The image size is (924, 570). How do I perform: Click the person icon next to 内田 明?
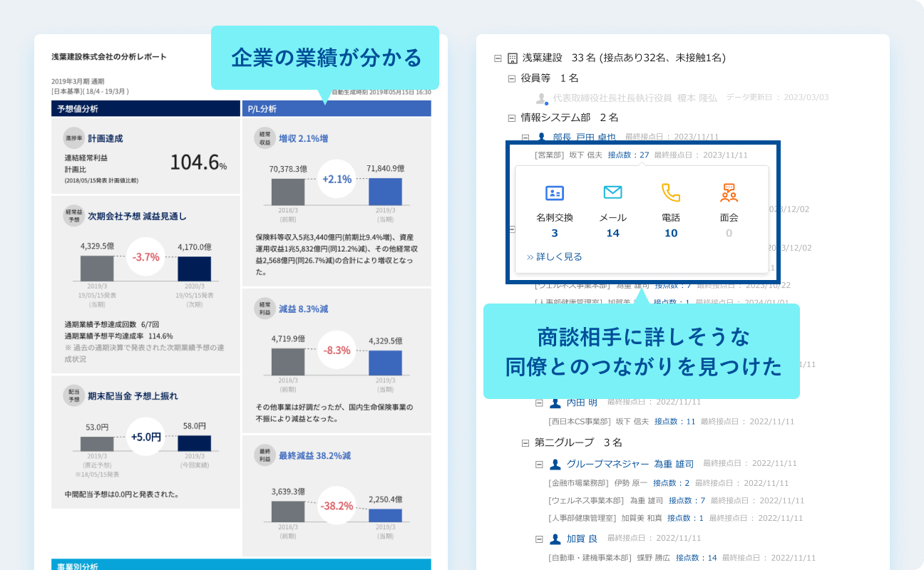click(x=555, y=403)
